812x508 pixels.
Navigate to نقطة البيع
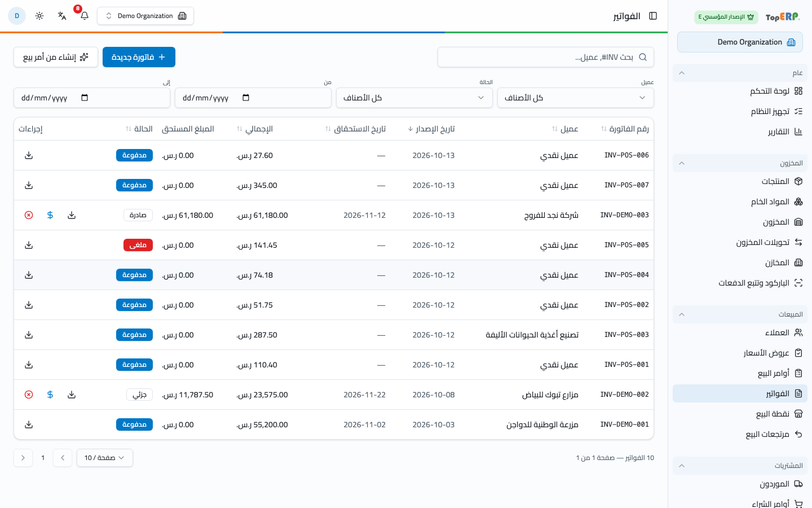tap(740, 414)
